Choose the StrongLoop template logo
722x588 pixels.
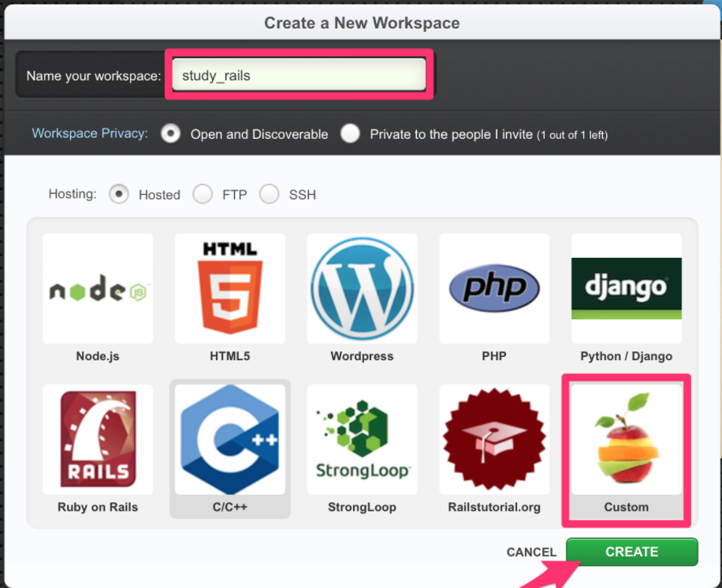362,439
